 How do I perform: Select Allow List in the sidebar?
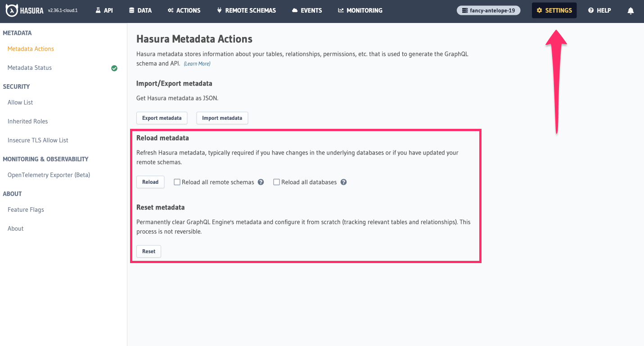click(20, 102)
